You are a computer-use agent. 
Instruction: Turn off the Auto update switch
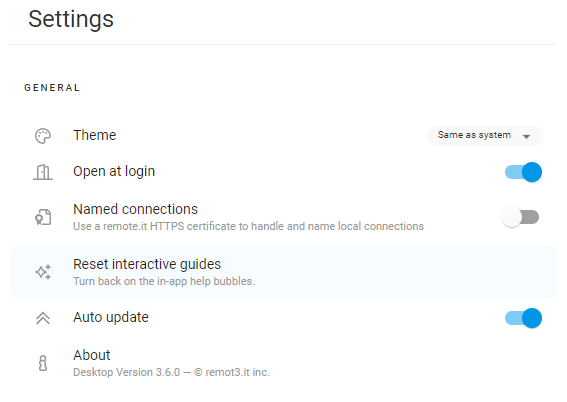pyautogui.click(x=523, y=318)
